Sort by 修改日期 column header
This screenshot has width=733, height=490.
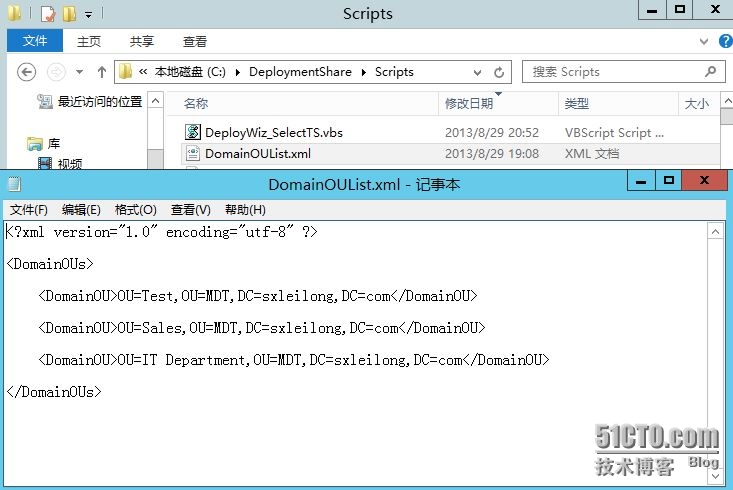(x=469, y=103)
